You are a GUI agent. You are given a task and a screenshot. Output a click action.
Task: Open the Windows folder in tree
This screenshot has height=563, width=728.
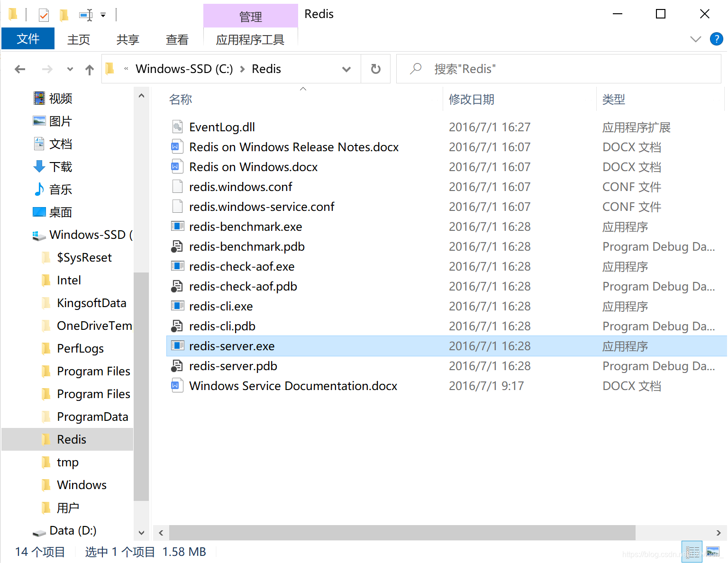[x=82, y=485]
